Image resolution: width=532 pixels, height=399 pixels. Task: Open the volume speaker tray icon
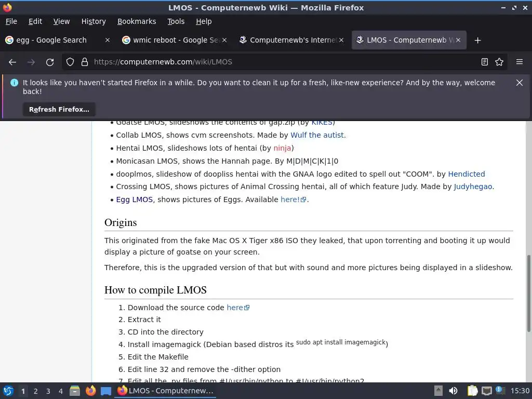click(x=453, y=391)
